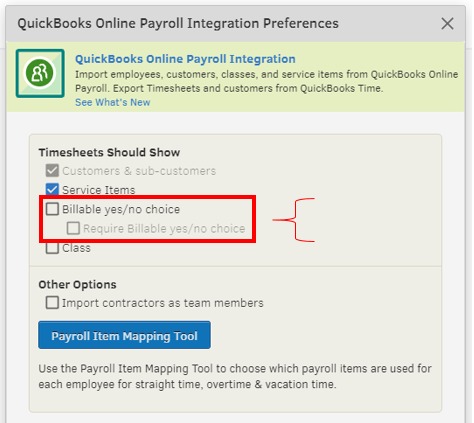Open the QuickBooks Online Payroll Integration heading link
The image size is (474, 423).
point(185,59)
